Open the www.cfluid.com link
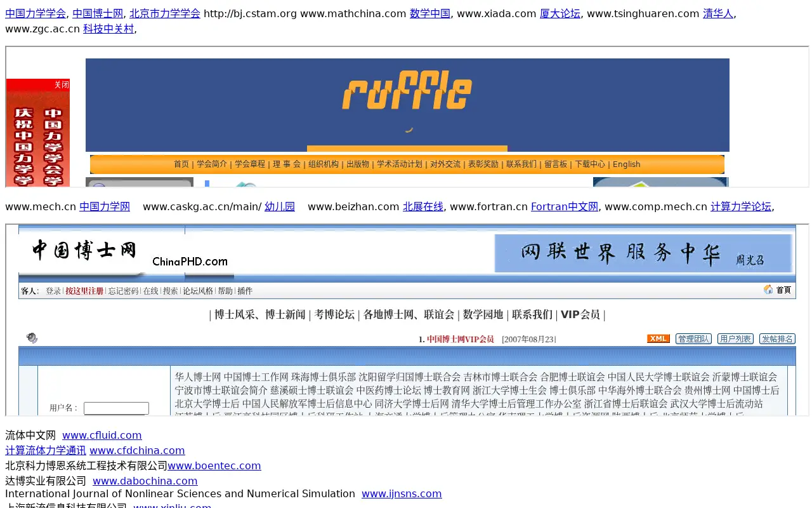The height and width of the screenshot is (508, 812). click(x=102, y=435)
